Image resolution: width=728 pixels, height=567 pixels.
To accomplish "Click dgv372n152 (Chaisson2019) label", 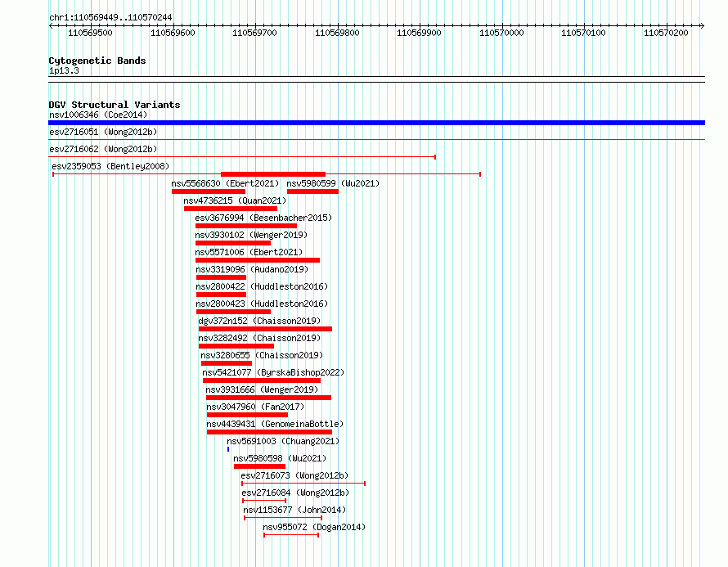I will [x=259, y=321].
